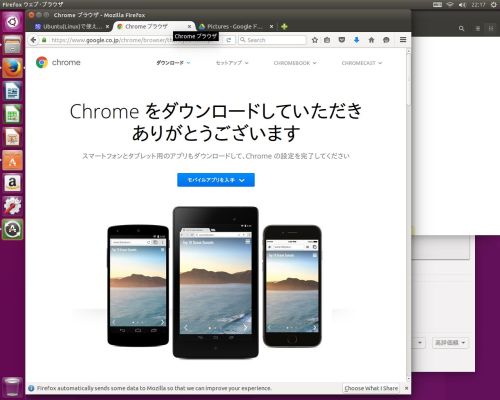This screenshot has height=400, width=500.
Task: Click the green padlock site identity icon
Action: [44, 40]
